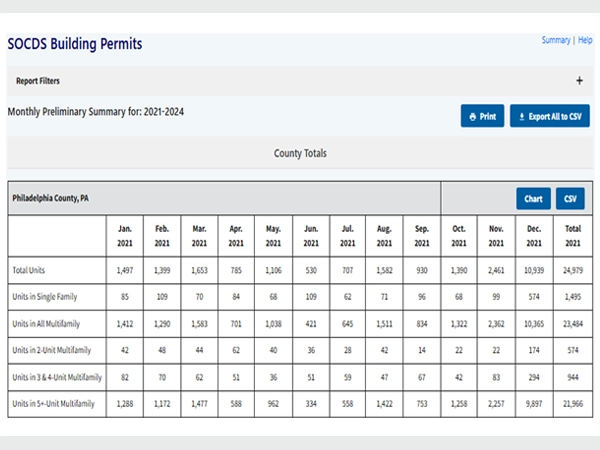Click All Multifamily value 10,365 for December
Viewport: 600px width, 450px height.
pyautogui.click(x=534, y=324)
